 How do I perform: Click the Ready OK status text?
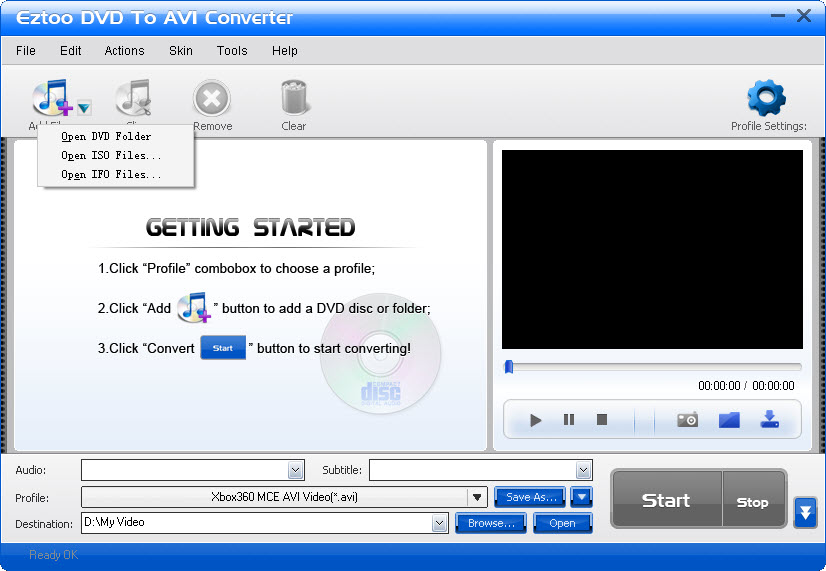tap(53, 555)
